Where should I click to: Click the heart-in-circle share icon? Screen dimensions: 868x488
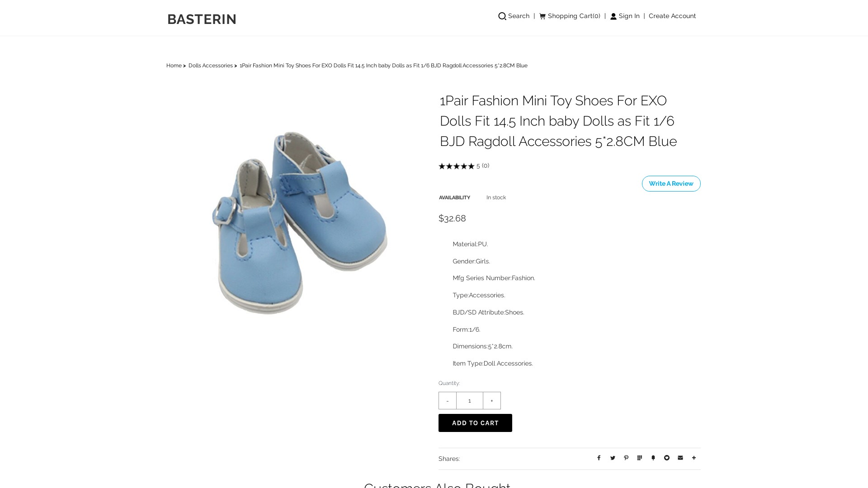click(667, 458)
